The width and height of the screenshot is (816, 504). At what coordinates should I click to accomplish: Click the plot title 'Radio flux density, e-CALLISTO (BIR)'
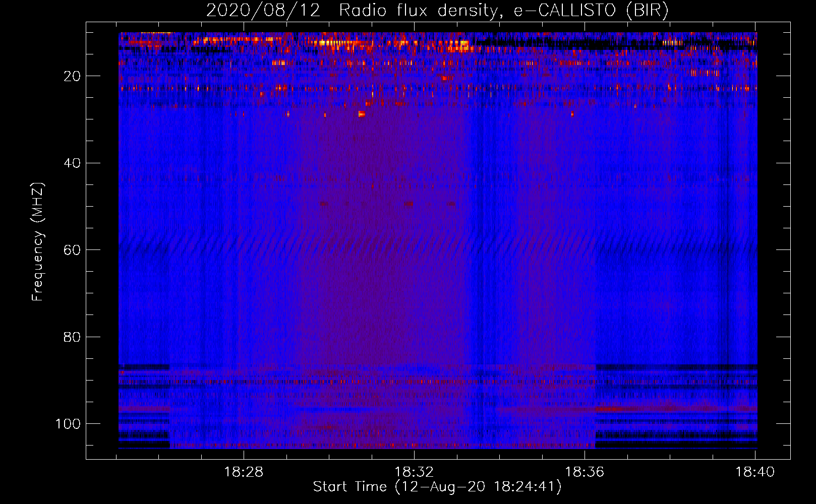(503, 10)
